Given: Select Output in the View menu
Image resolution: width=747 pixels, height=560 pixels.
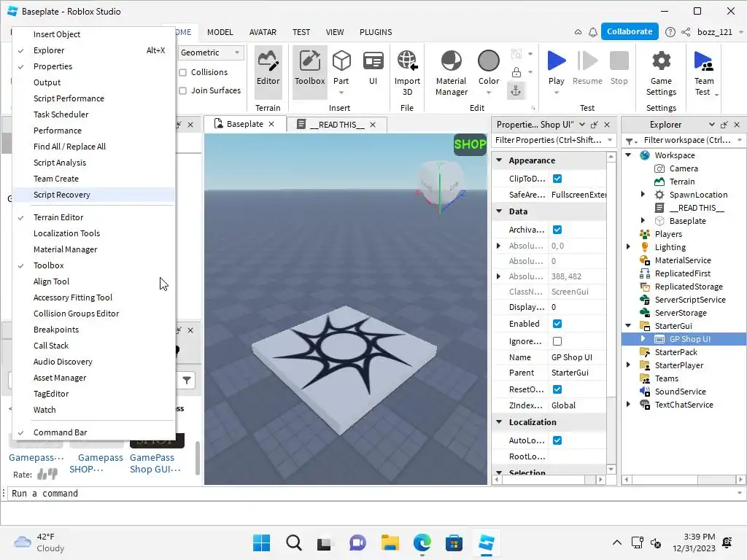Looking at the screenshot, I should [x=93, y=82].
